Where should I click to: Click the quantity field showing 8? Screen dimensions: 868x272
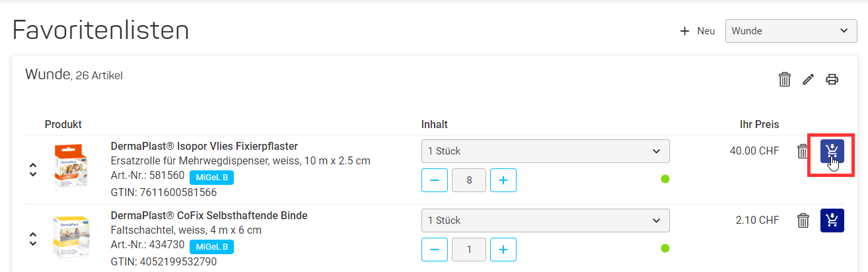click(x=469, y=180)
